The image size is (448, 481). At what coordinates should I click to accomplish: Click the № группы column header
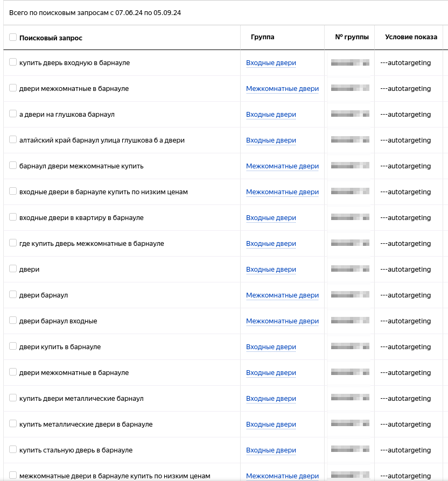(352, 37)
